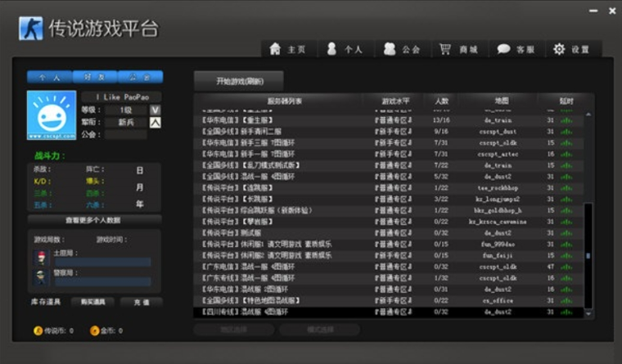The height and width of the screenshot is (364, 622).
Task: Select the 【全国多线】【乱刀模式测试版】 server row
Action: tap(389, 165)
